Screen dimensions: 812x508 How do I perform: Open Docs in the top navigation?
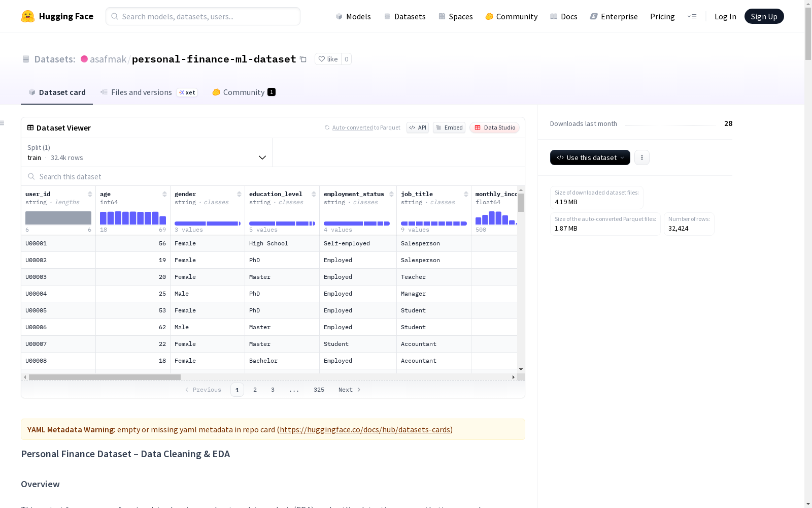click(x=564, y=16)
